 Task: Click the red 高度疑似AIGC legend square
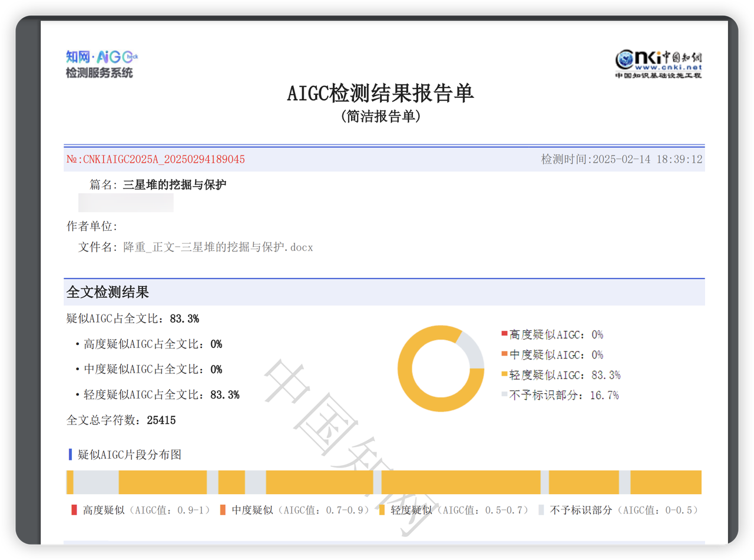(504, 334)
